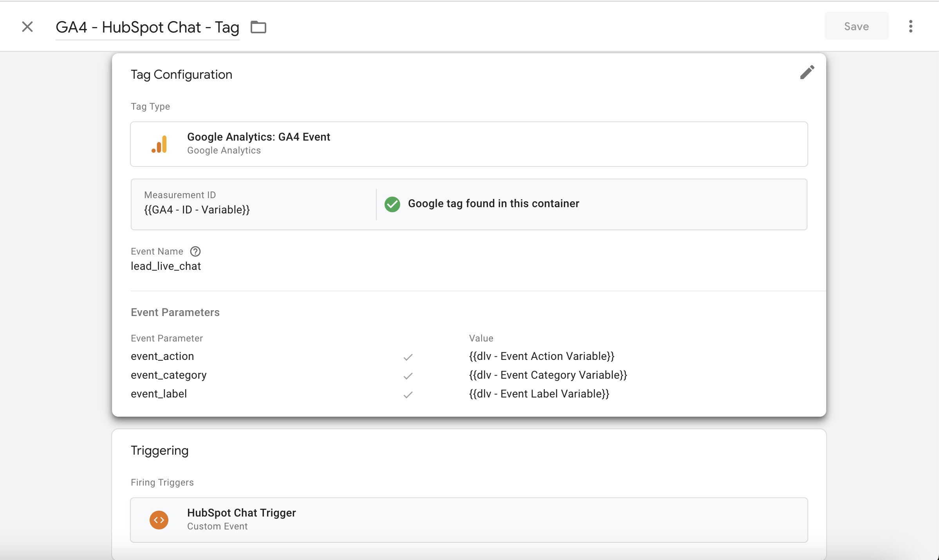Close the tag editor with X icon
This screenshot has height=560, width=939.
[x=27, y=27]
